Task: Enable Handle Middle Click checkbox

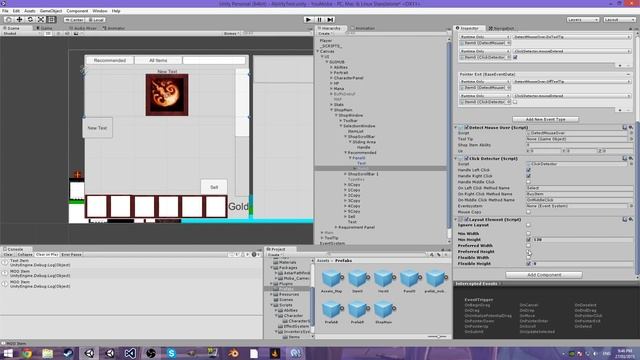Action: click(529, 182)
